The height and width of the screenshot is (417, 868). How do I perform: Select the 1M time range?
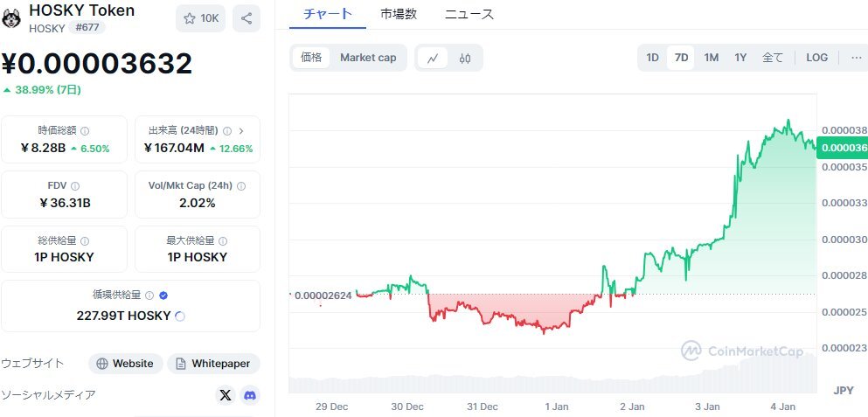tap(711, 58)
